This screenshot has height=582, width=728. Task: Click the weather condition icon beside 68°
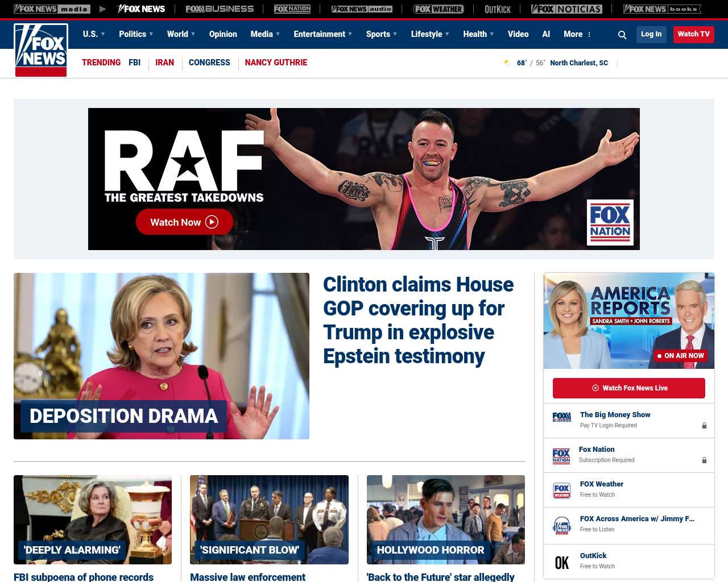coord(507,63)
